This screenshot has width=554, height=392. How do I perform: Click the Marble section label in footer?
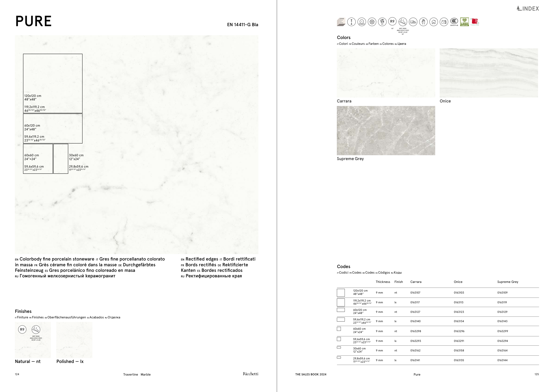146,374
